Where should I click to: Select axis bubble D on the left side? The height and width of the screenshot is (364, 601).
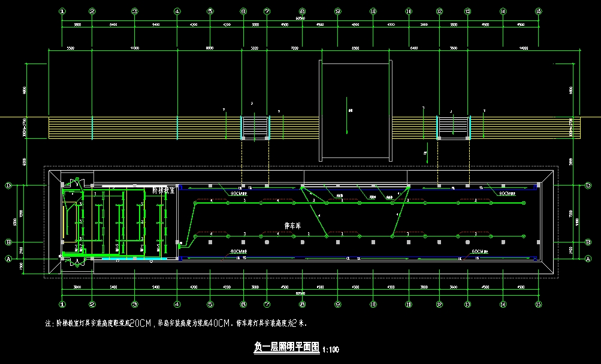point(8,186)
